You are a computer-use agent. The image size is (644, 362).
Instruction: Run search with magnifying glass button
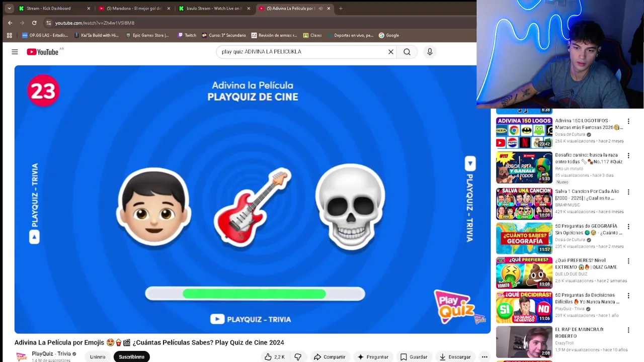click(407, 52)
